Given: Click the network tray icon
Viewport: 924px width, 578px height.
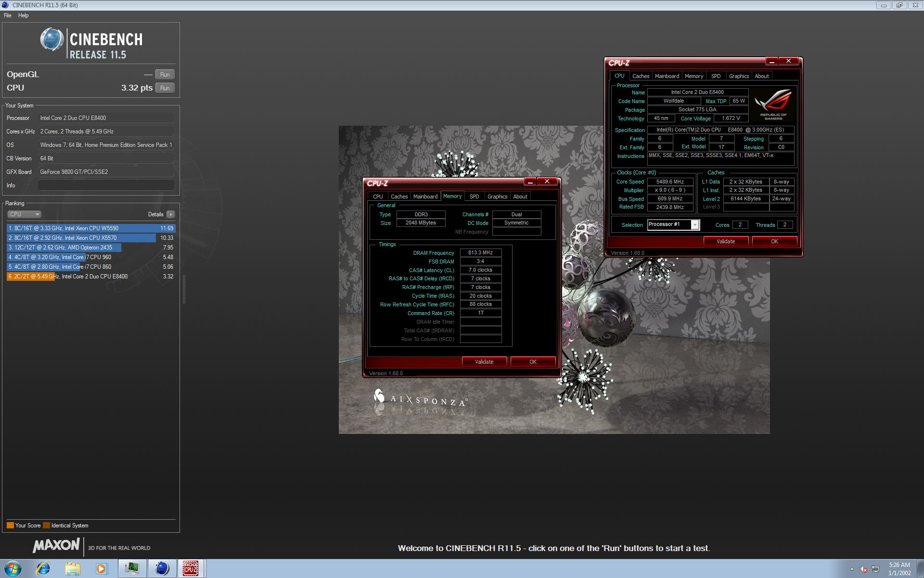Looking at the screenshot, I should (x=875, y=569).
